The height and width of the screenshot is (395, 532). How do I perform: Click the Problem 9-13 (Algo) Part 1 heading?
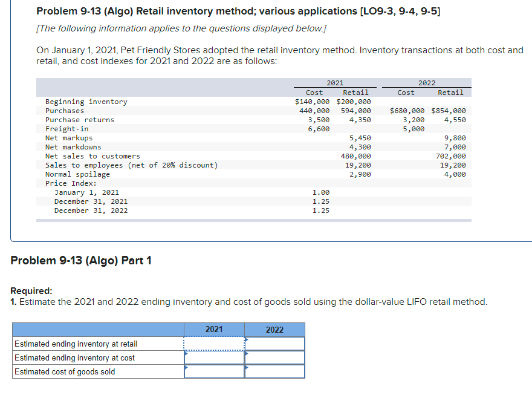tap(82, 260)
